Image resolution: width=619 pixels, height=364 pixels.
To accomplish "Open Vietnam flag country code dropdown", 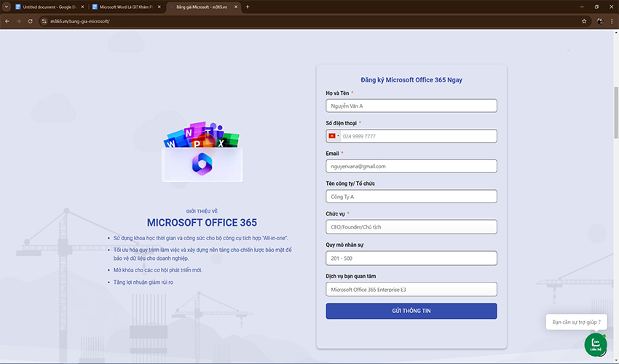I will click(x=334, y=136).
